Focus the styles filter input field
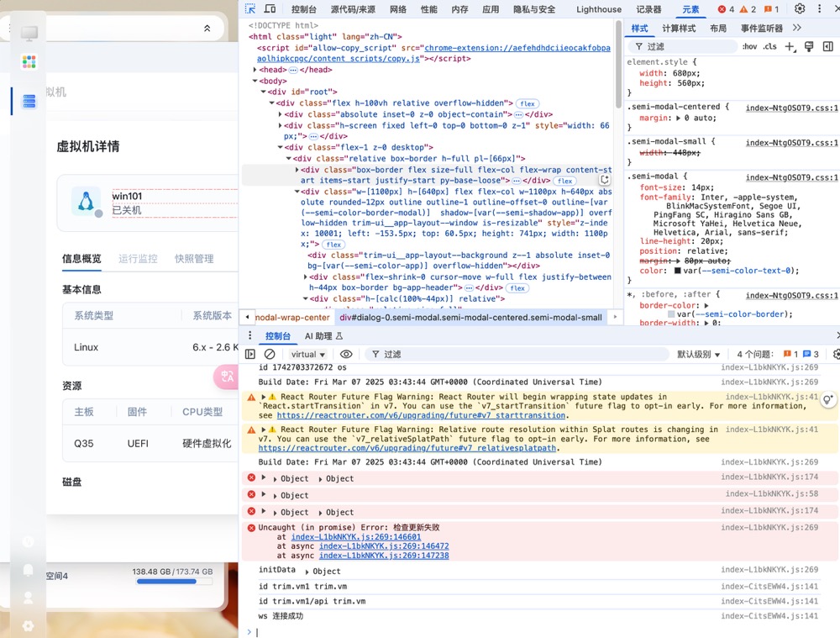 click(684, 46)
